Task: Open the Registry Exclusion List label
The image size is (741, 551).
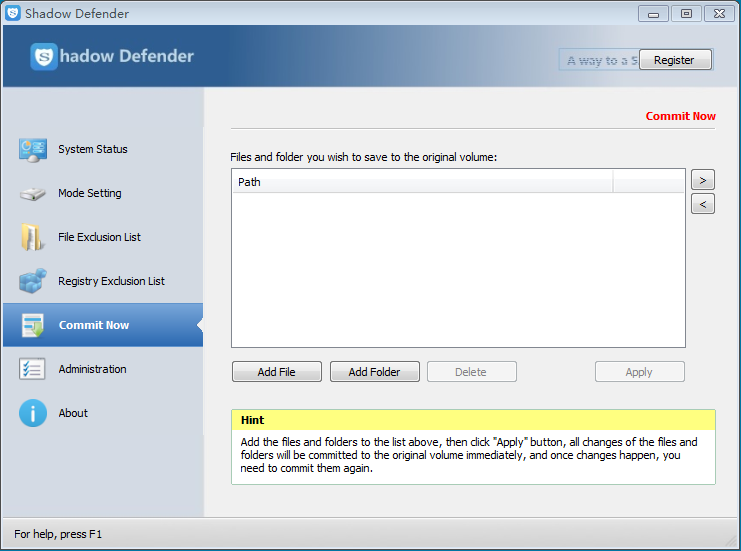Action: click(111, 282)
